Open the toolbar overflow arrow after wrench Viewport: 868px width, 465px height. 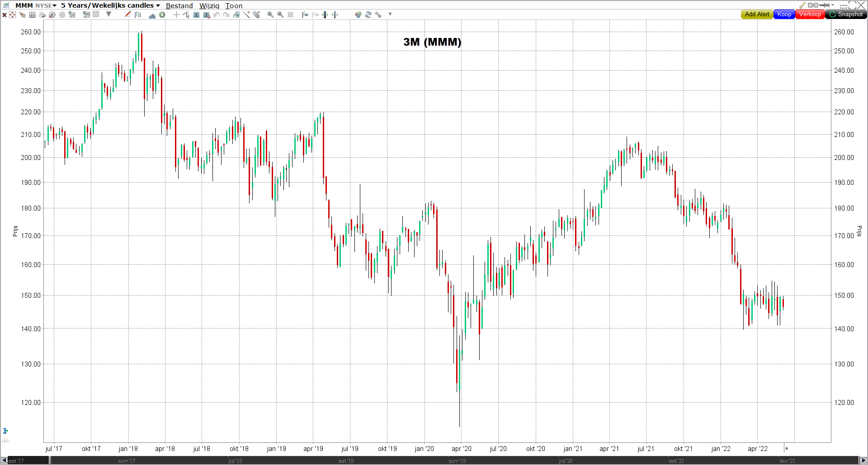[390, 14]
